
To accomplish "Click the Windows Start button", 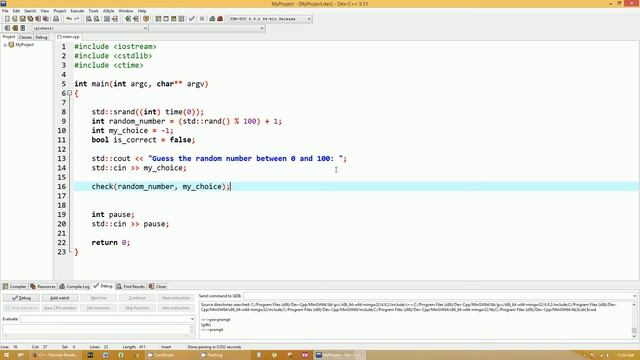I will pos(6,355).
